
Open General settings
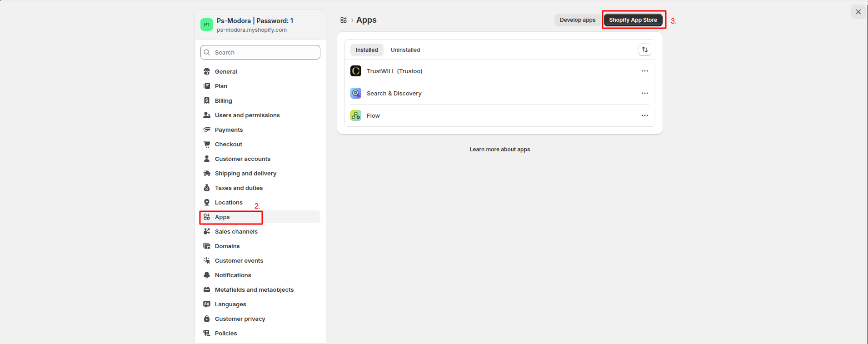260,71
